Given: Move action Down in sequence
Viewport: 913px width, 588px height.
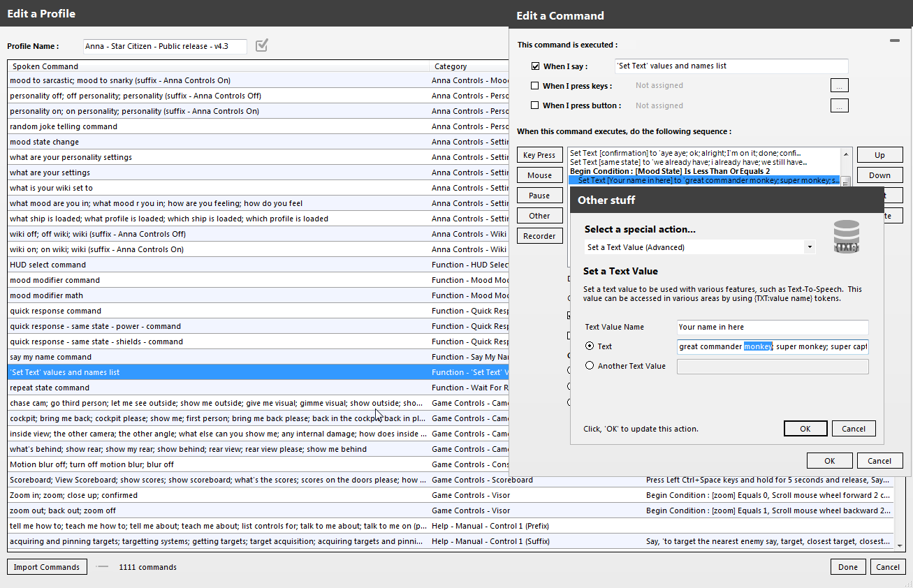Looking at the screenshot, I should [x=879, y=175].
